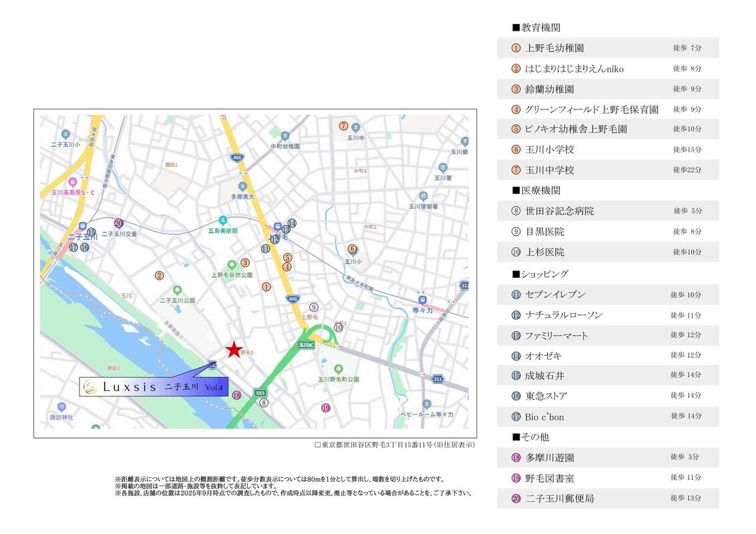Click the セブンイレブン legend entry
The image size is (756, 534).
coord(608,294)
